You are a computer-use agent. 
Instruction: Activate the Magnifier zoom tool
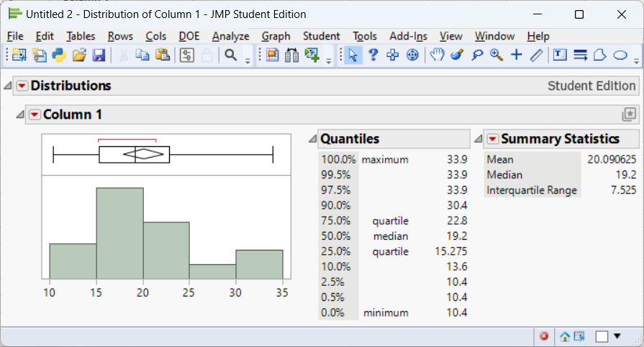click(496, 55)
